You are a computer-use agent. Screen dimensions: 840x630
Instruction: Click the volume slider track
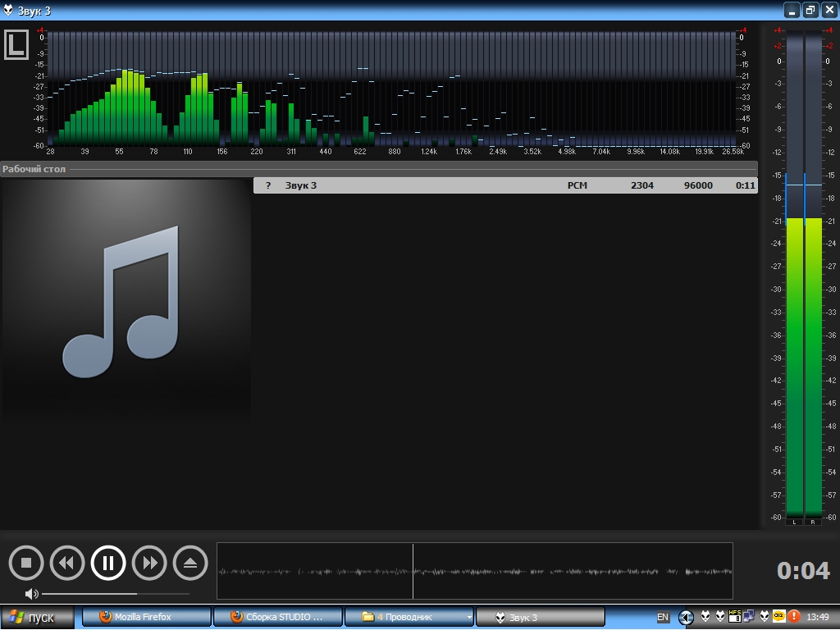[115, 593]
